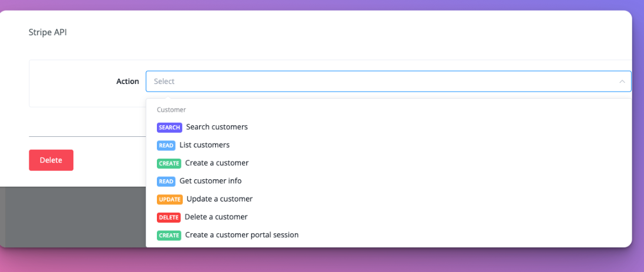Choose the Search customers option
Viewport: 644px width, 272px height.
217,127
